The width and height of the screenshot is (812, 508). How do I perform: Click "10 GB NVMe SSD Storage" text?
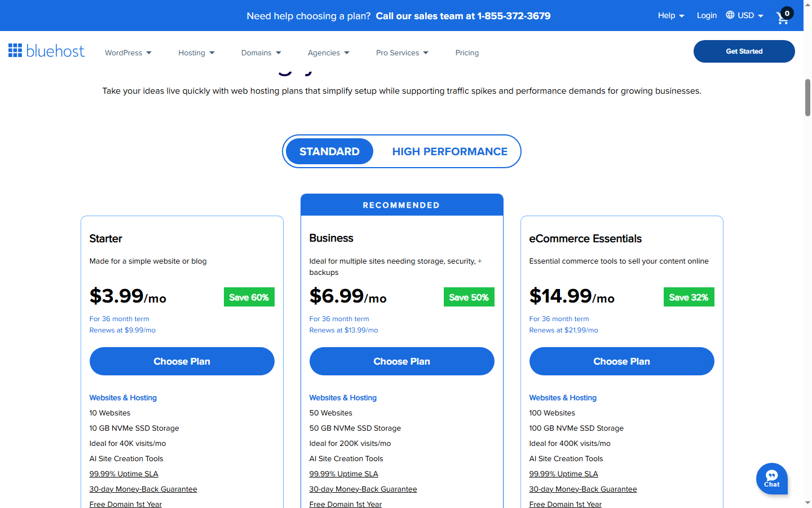pyautogui.click(x=134, y=428)
